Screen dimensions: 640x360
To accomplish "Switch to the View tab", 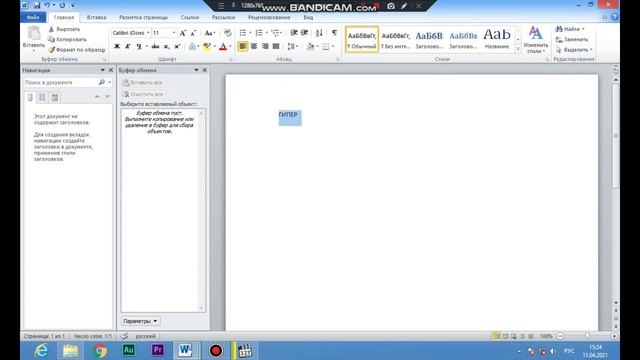I will pos(308,18).
